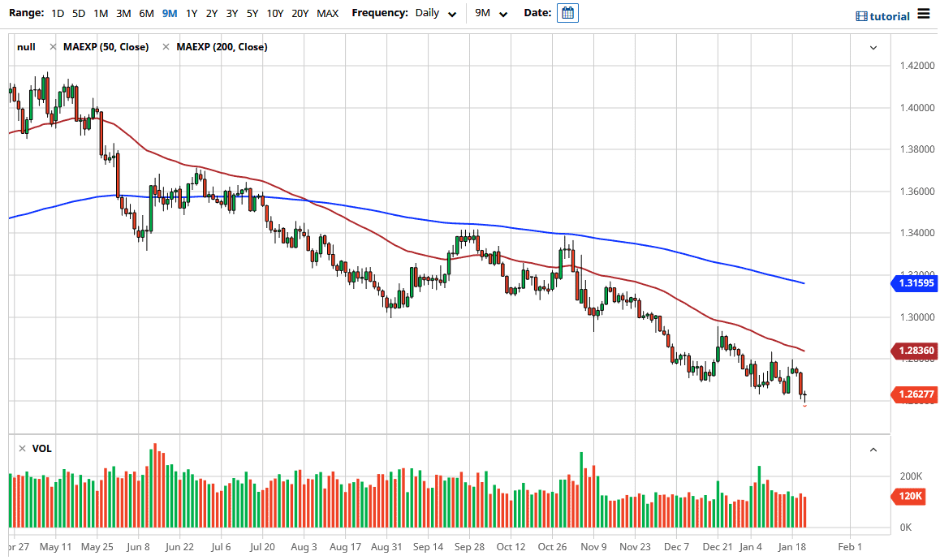
Task: Select the 1Y range
Action: [192, 13]
